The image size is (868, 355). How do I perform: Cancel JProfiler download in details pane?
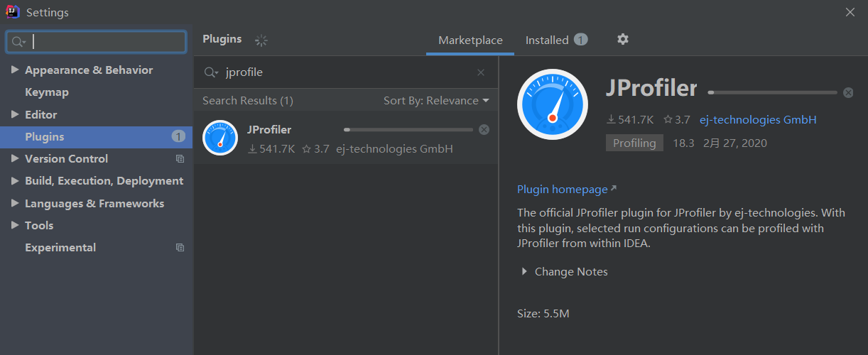click(848, 92)
